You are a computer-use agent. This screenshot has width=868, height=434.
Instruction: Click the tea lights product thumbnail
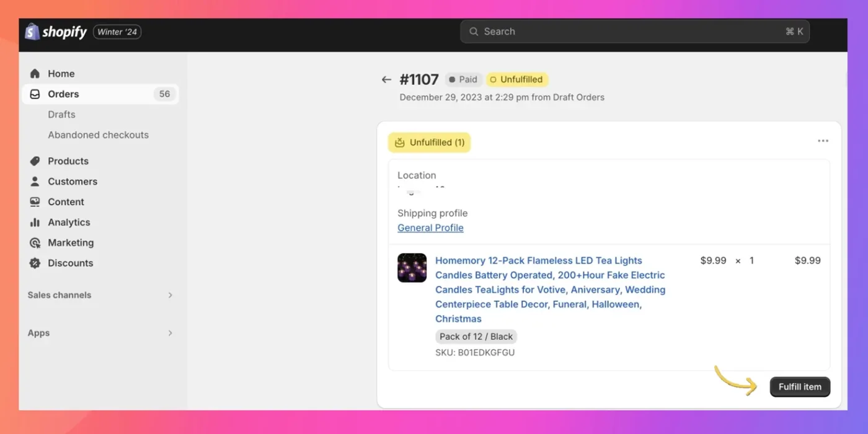pyautogui.click(x=412, y=268)
